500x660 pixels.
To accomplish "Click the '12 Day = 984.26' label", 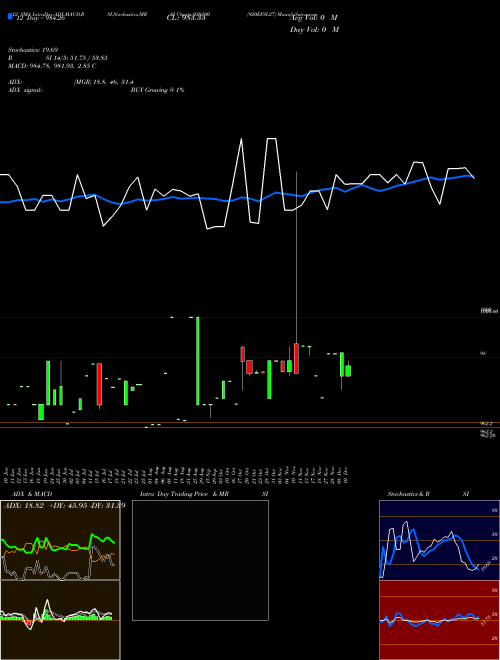I will [40, 18].
